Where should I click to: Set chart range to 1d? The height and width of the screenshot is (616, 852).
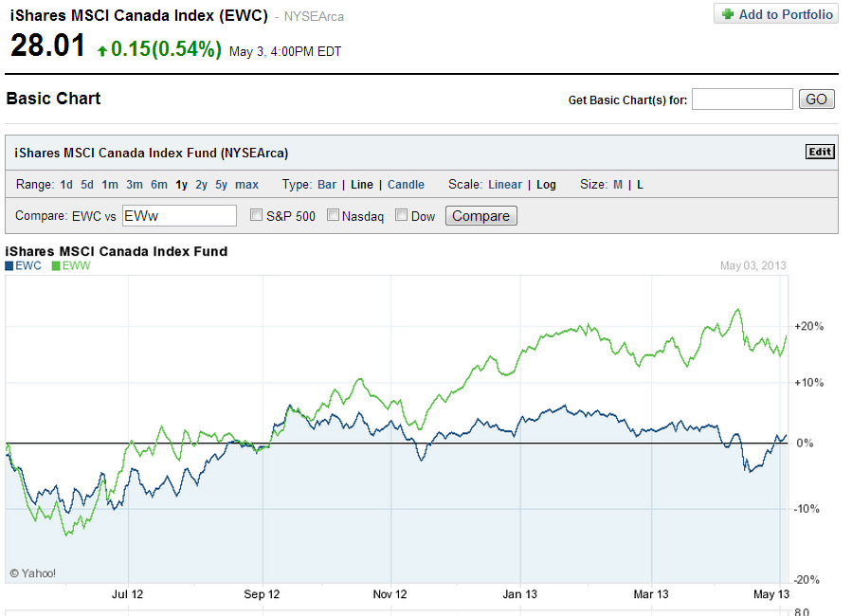66,185
